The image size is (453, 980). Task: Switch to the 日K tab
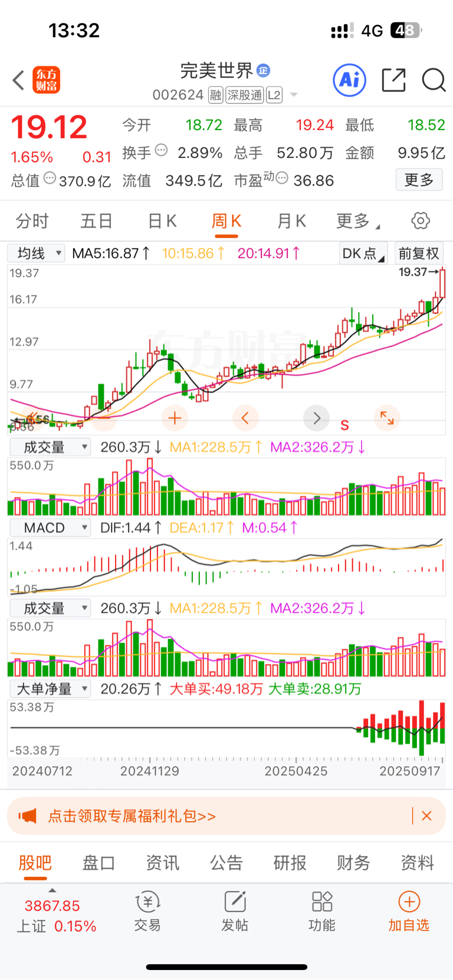click(x=162, y=221)
